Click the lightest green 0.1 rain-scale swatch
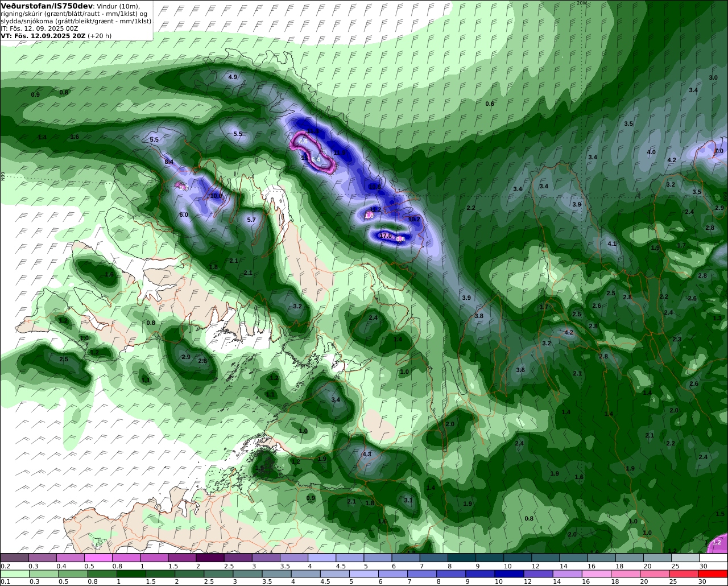The width and height of the screenshot is (728, 586). [14, 573]
